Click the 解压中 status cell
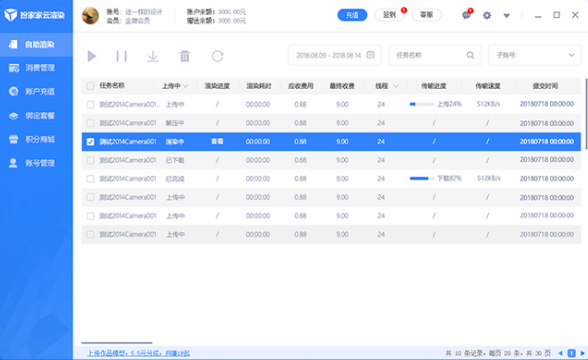Viewport: 588px width, 360px height. 175,123
